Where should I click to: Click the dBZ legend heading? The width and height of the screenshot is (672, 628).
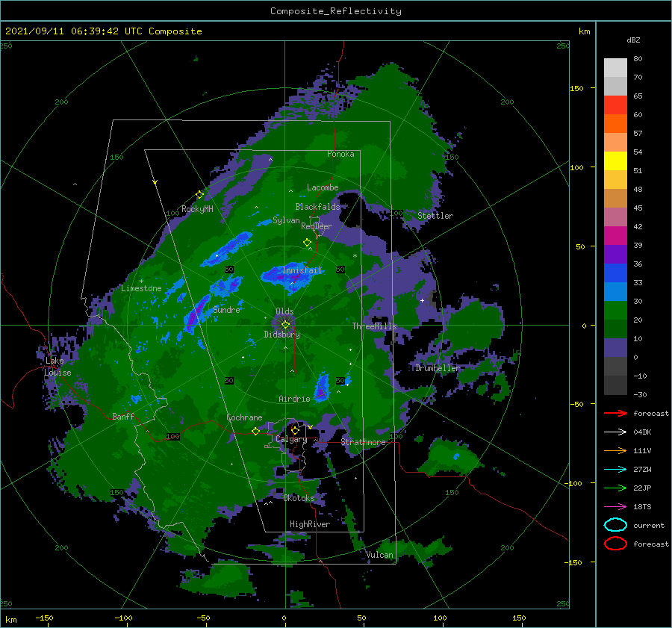point(633,40)
